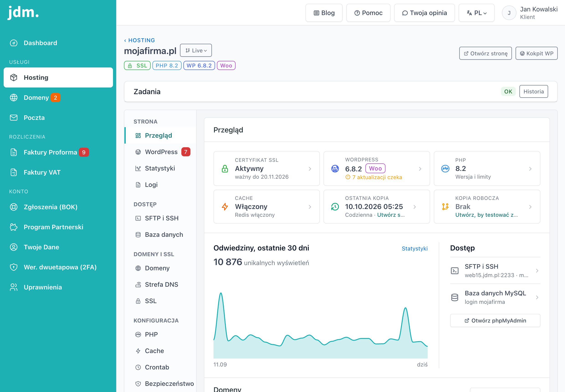Click the Baza danych database icon in the side menu
The height and width of the screenshot is (392, 565).
coord(138,235)
